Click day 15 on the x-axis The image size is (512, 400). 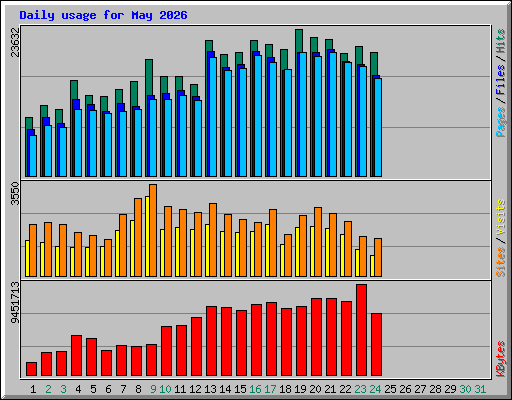tap(240, 389)
